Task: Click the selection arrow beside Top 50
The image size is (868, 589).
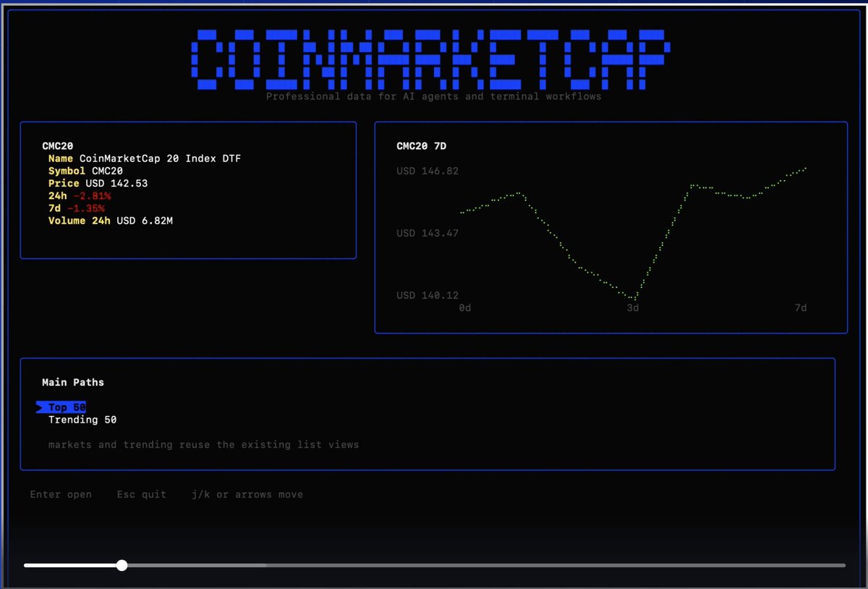Action: pos(40,407)
